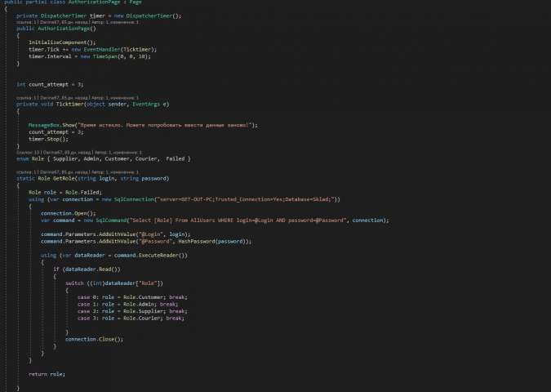
Task: Click "command.ExecuteReader()" in the using statement
Action: click(x=151, y=256)
